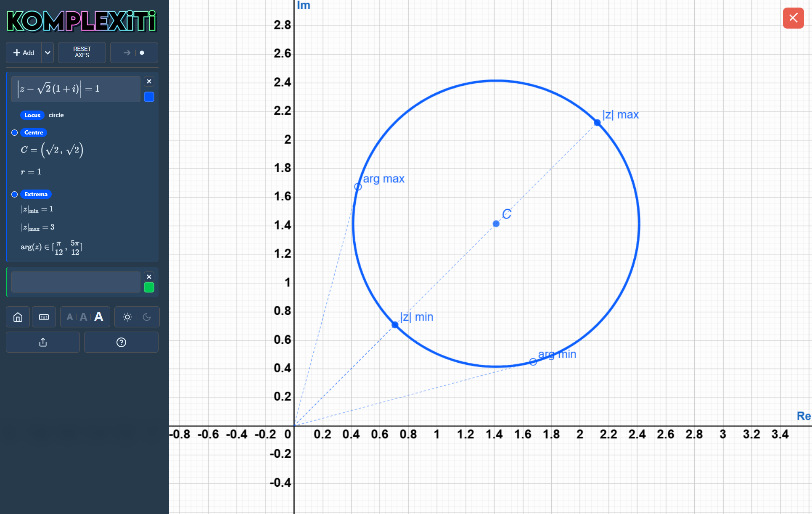Image resolution: width=812 pixels, height=514 pixels.
Task: Close the graph with red X button
Action: [793, 18]
